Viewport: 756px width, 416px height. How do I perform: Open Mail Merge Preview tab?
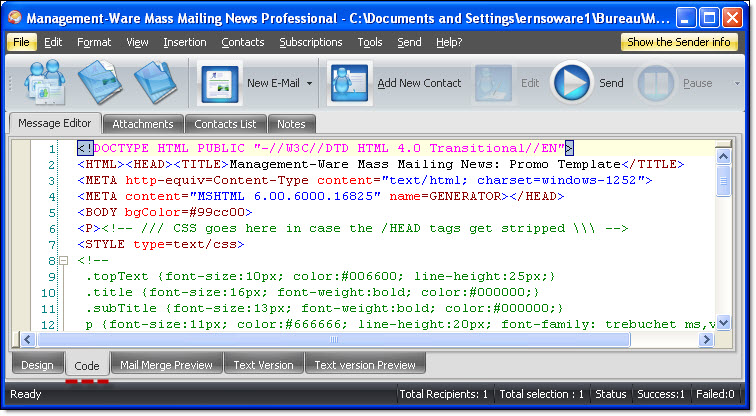click(x=166, y=365)
